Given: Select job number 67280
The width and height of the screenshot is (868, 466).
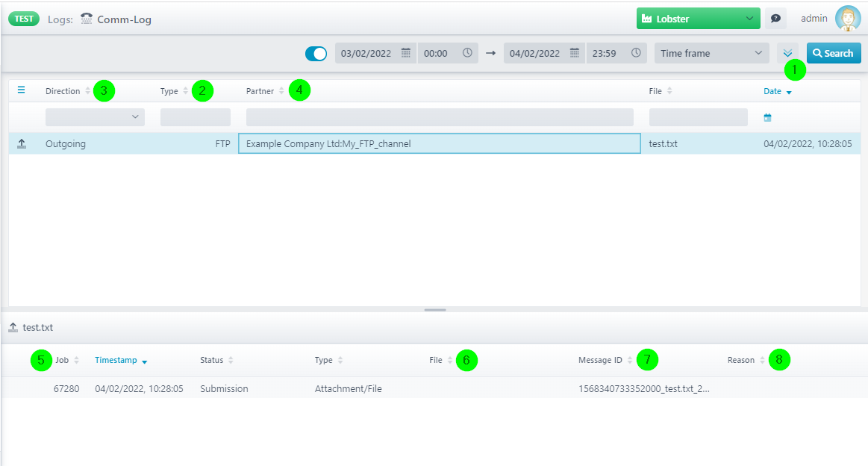Looking at the screenshot, I should [66, 388].
